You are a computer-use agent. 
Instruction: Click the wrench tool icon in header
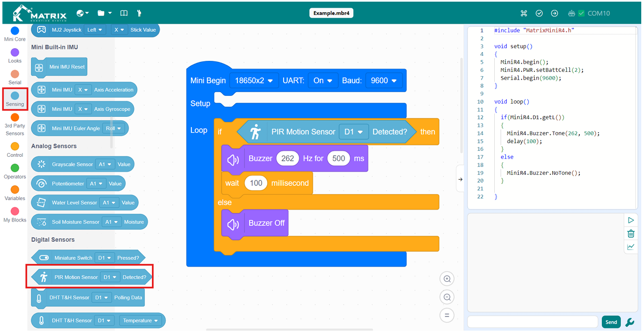pyautogui.click(x=139, y=13)
